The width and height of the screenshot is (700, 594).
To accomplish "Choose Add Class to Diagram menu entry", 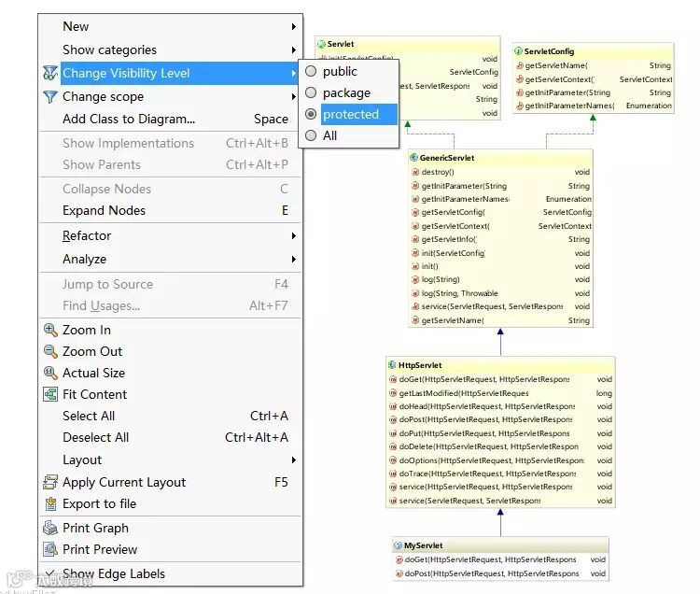I will point(171,119).
